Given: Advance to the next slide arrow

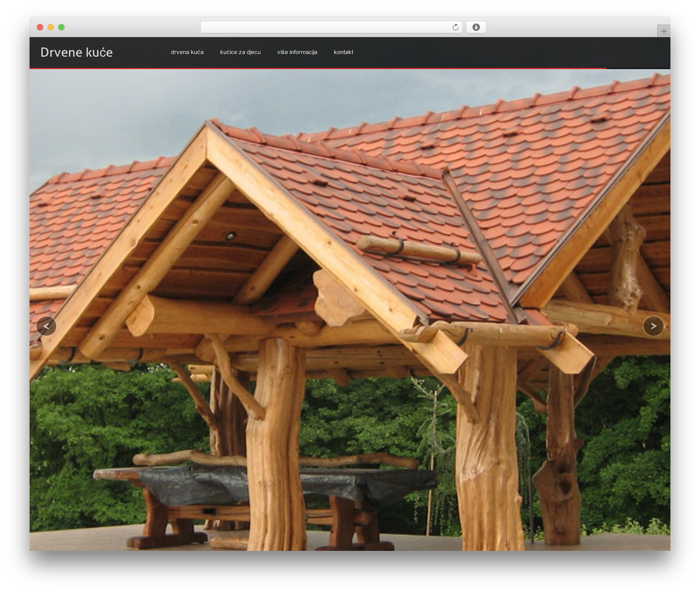Looking at the screenshot, I should (x=654, y=326).
